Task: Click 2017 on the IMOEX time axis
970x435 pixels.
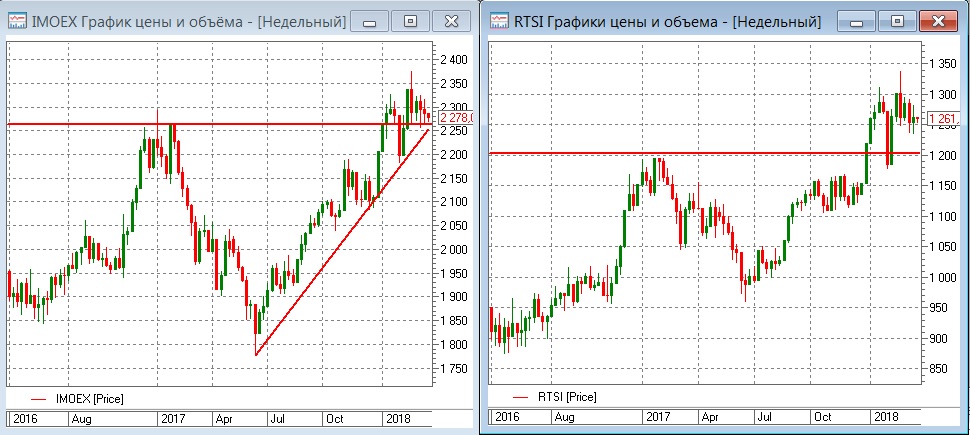Action: tap(171, 418)
